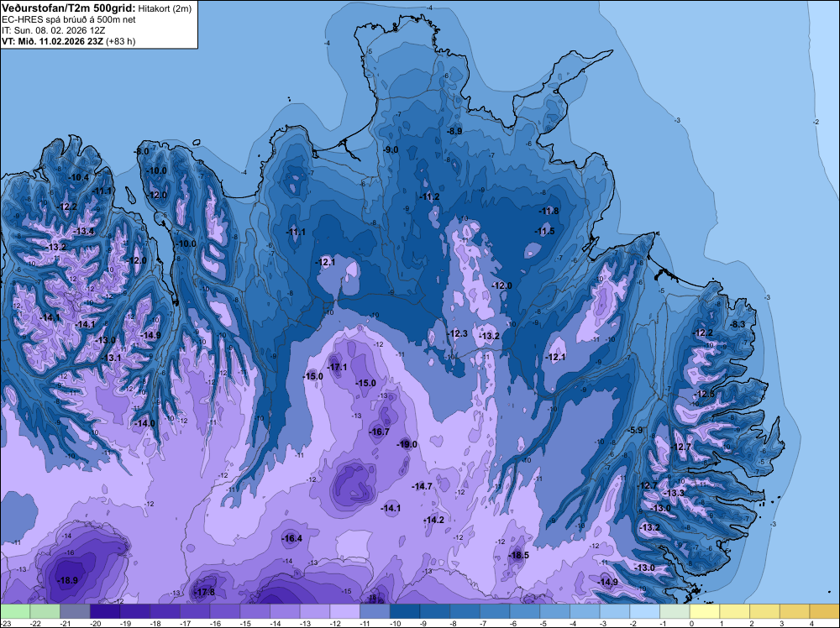Click the -11.8 temperature value
The width and height of the screenshot is (840, 628).
(x=549, y=211)
